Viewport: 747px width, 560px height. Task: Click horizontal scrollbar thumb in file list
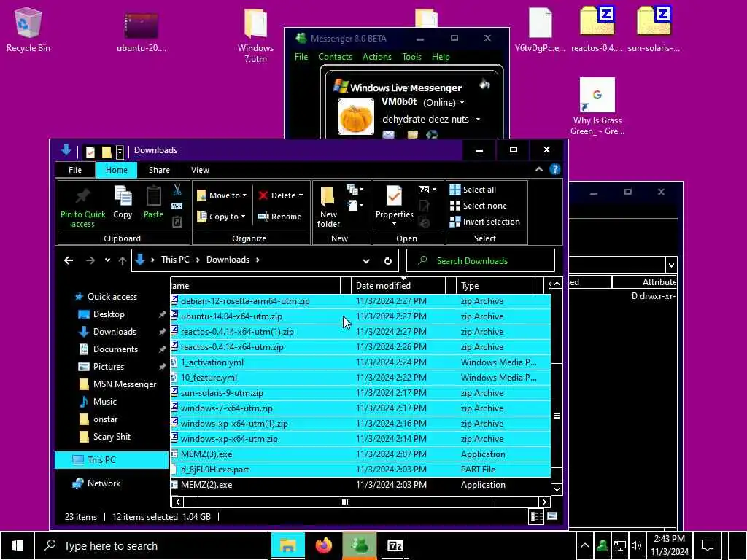pos(345,502)
